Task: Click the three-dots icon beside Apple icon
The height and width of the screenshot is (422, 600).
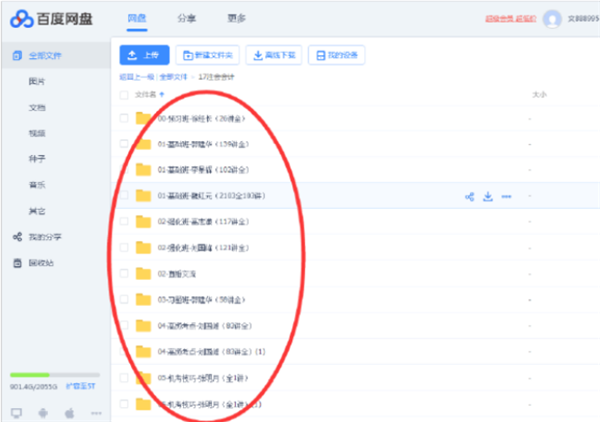Action: [x=96, y=413]
